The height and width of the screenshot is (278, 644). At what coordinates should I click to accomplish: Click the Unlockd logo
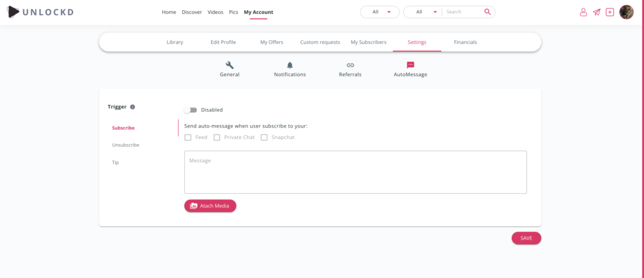pyautogui.click(x=40, y=12)
